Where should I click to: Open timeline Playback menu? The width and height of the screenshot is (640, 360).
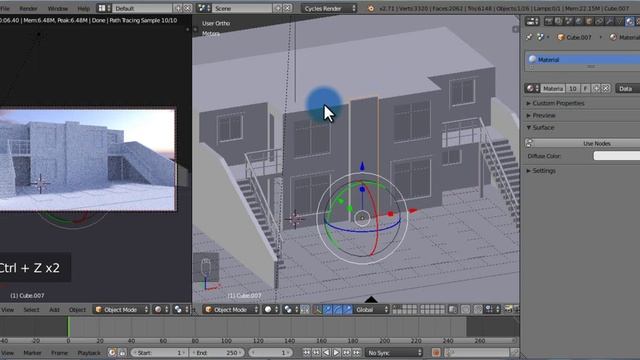pyautogui.click(x=89, y=353)
